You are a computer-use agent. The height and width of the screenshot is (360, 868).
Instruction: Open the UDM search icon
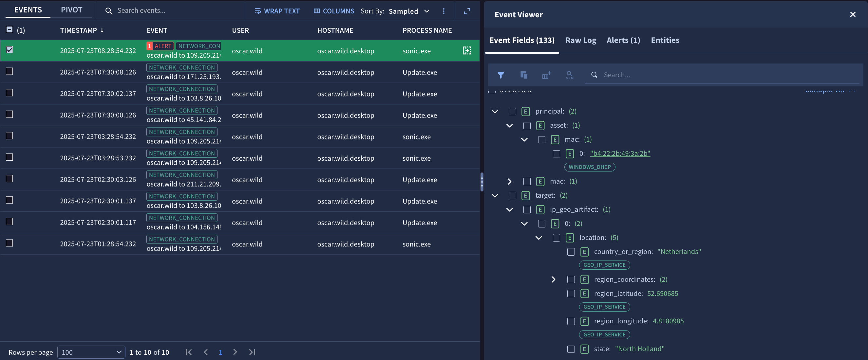[x=569, y=75]
